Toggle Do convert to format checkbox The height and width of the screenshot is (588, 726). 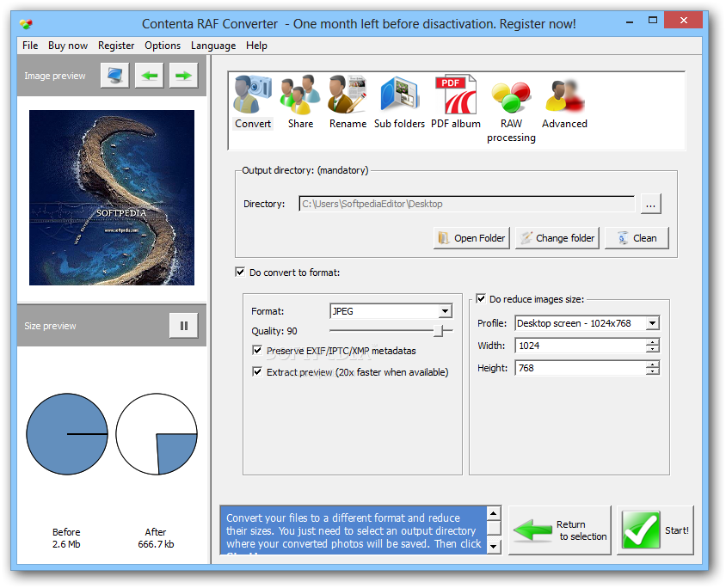click(x=240, y=272)
